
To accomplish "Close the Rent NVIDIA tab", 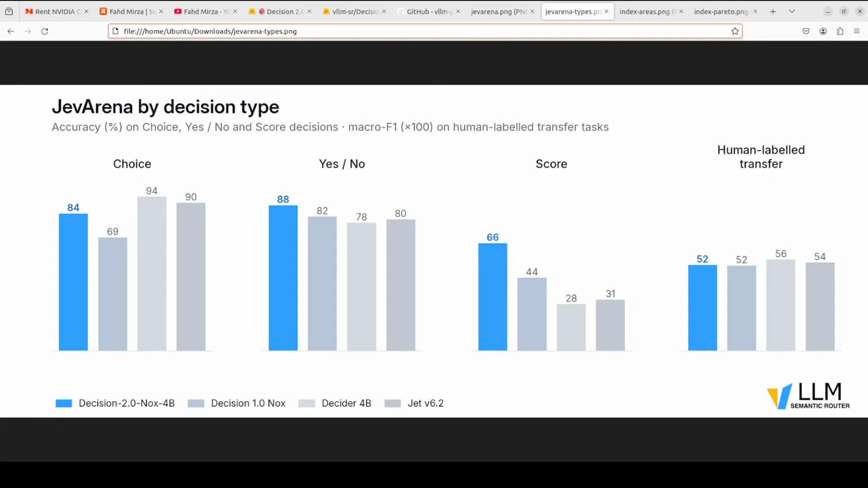I will point(86,11).
